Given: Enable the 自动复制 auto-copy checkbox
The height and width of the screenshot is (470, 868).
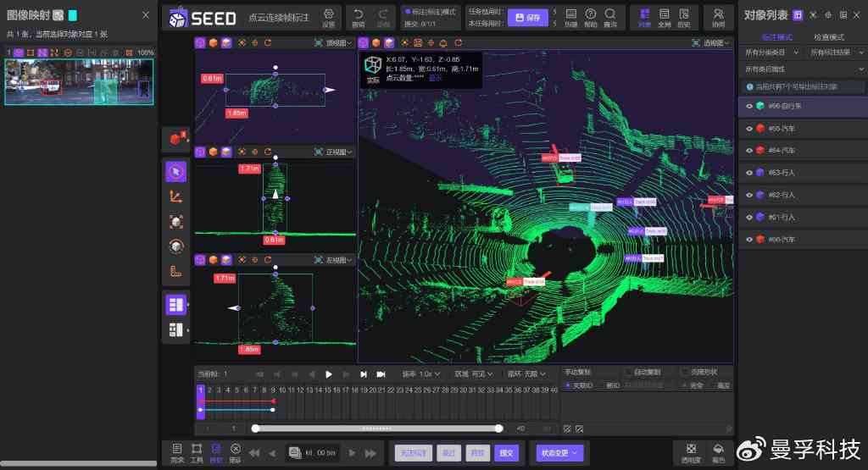Looking at the screenshot, I should coord(628,372).
